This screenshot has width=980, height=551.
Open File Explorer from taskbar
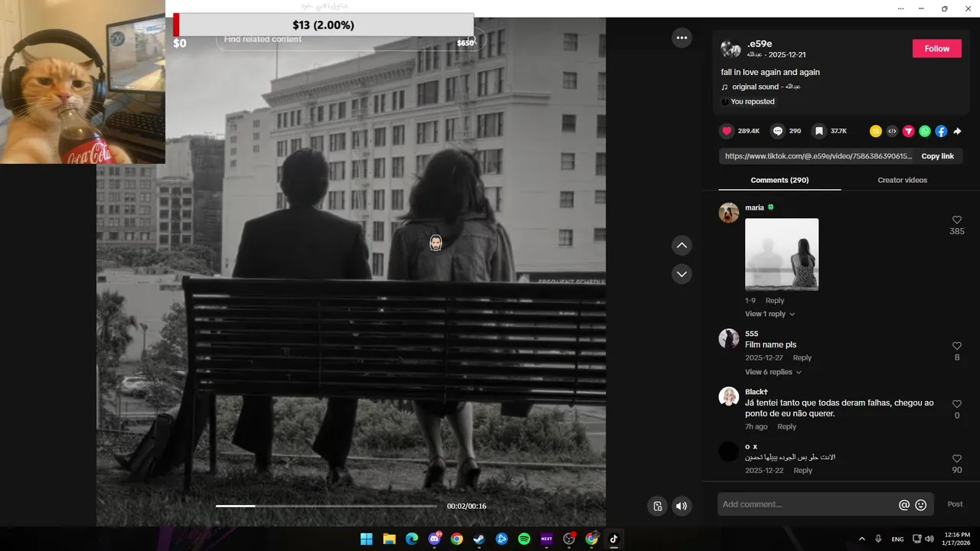(x=389, y=539)
